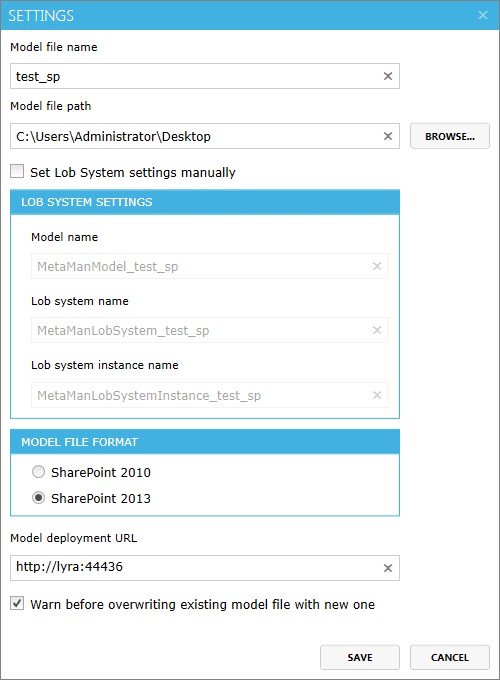The image size is (500, 680).
Task: Clear the Lob system name field
Action: [x=377, y=330]
